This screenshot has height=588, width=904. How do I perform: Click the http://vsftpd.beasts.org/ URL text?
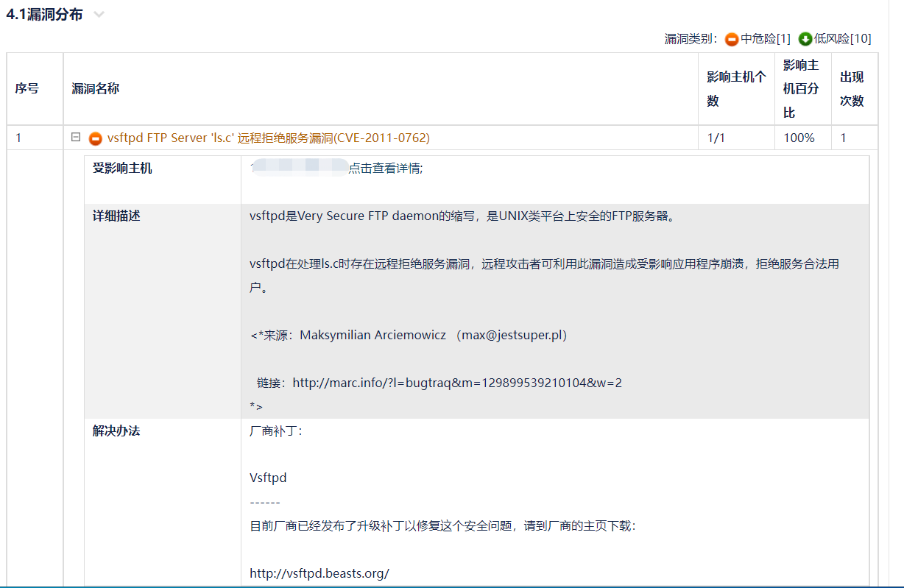(x=319, y=573)
